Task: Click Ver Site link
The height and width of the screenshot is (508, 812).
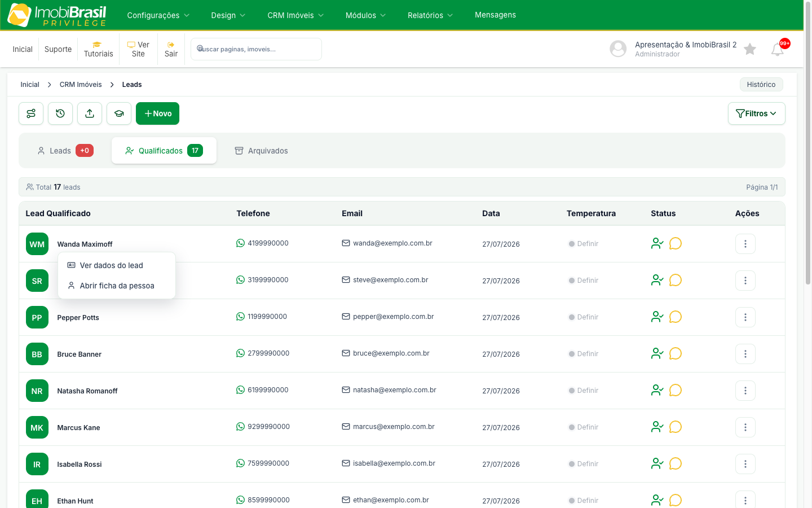Action: coord(138,49)
